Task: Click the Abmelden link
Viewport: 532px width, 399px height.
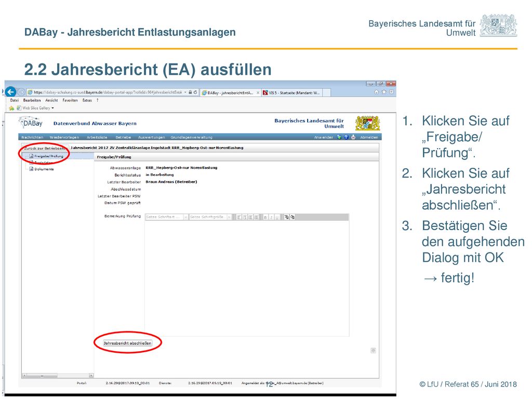Action: [369, 137]
